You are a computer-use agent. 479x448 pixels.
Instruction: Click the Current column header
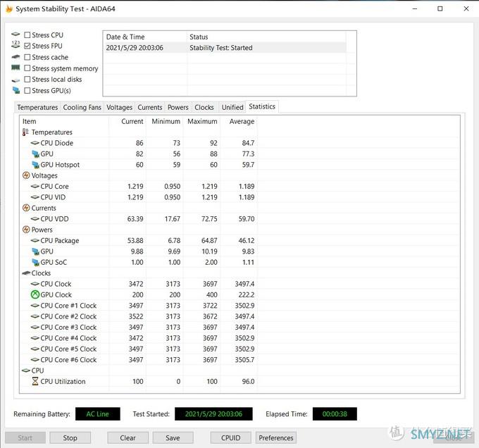pos(127,122)
